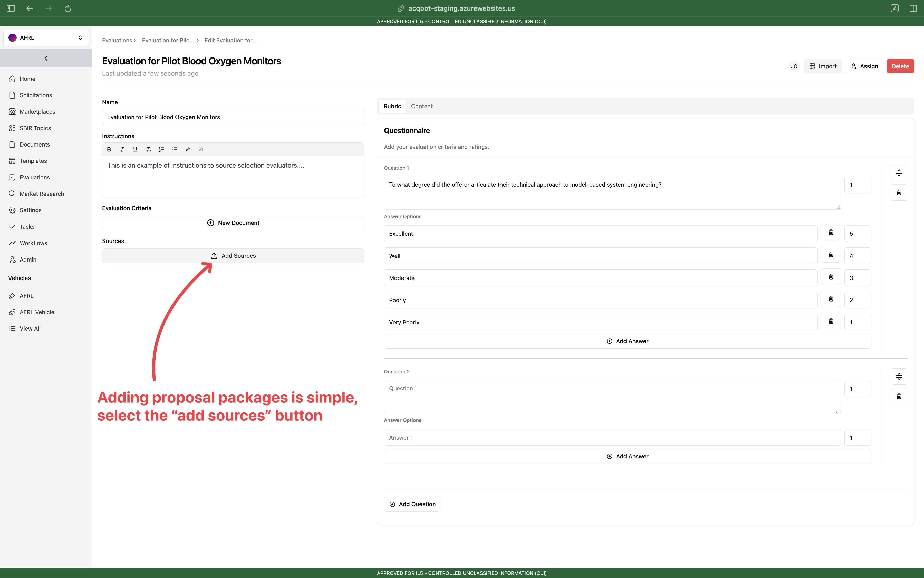The width and height of the screenshot is (924, 578).
Task: Open Documents in sidebar
Action: [x=34, y=144]
